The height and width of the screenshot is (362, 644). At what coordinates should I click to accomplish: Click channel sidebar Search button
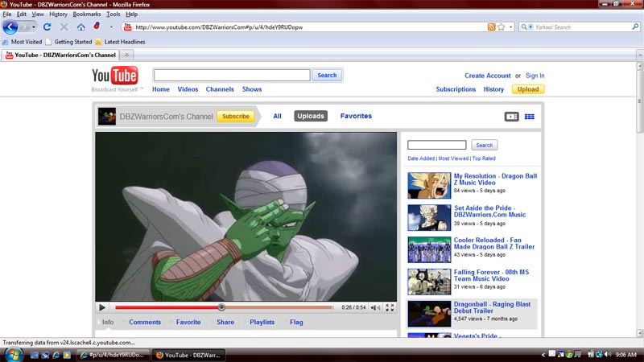[x=485, y=145]
